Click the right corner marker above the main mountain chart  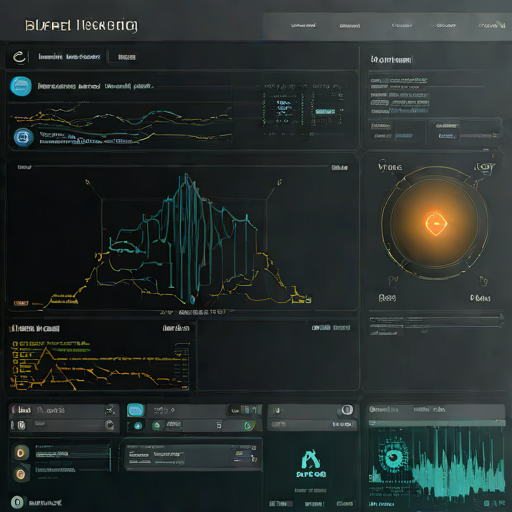coord(279,182)
